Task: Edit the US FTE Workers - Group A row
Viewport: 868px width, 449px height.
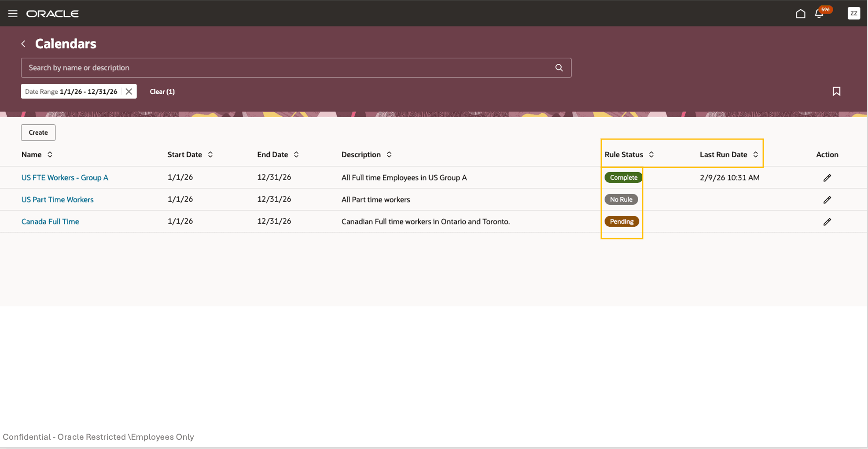Action: (x=827, y=178)
